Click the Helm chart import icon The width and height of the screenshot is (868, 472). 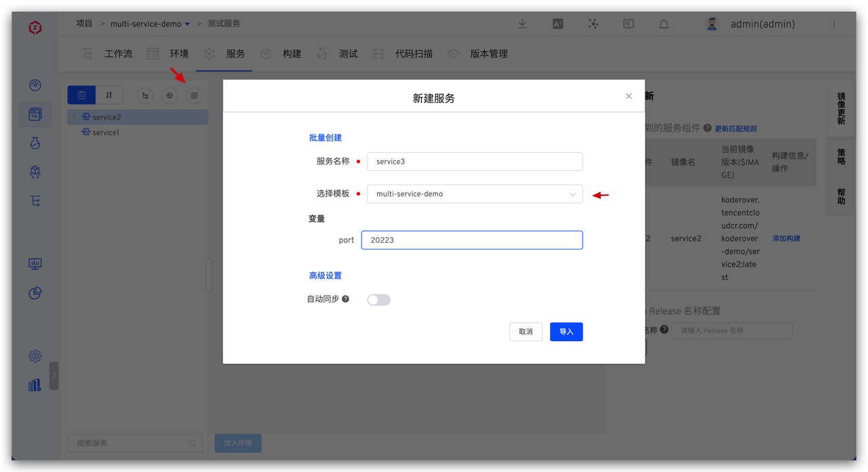tap(170, 96)
